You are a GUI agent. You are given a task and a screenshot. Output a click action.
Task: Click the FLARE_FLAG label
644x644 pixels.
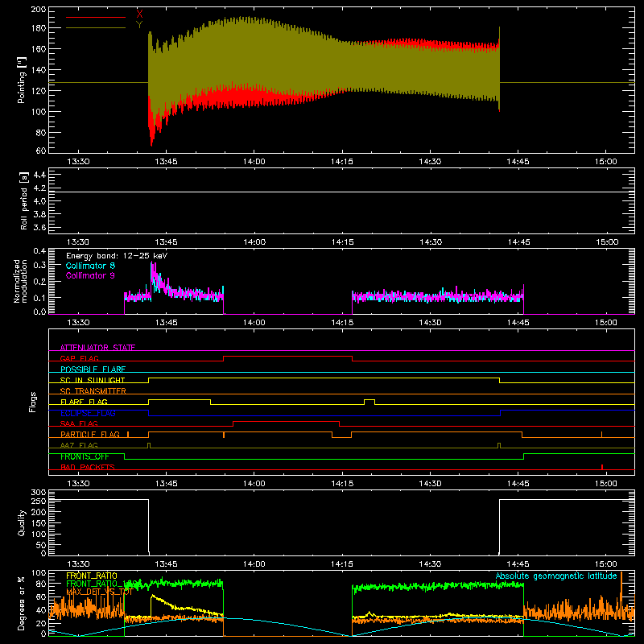(x=84, y=402)
